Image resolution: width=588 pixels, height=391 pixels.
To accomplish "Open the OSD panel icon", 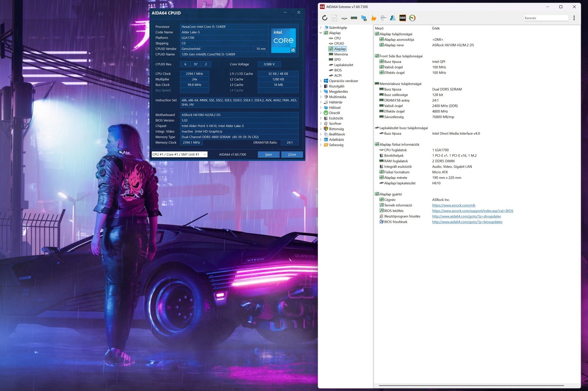I will click(402, 18).
